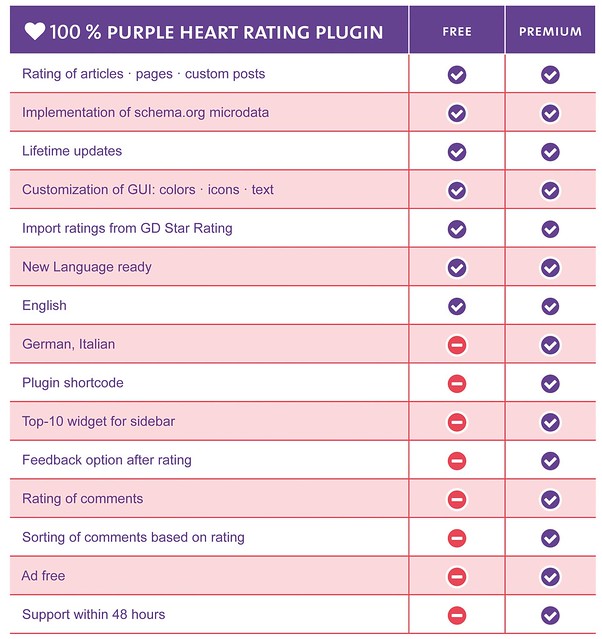Click the '100 % Purple Heart Rating Plugin' title

point(216,32)
